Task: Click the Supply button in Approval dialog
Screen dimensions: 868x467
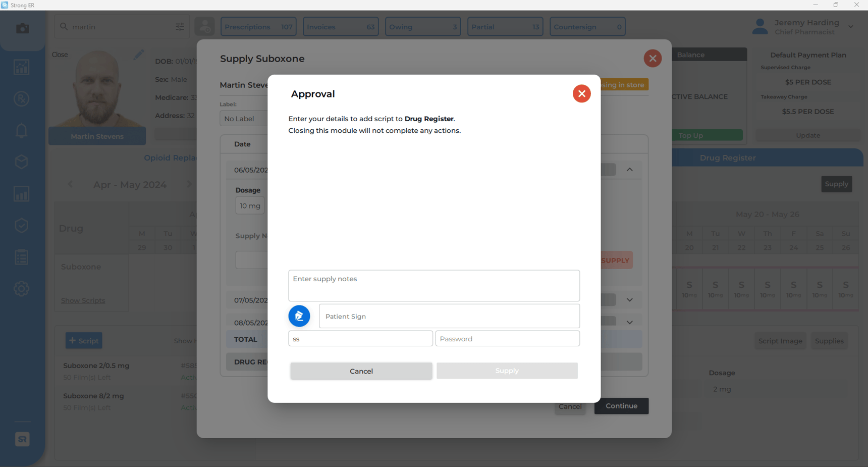Action: (507, 371)
